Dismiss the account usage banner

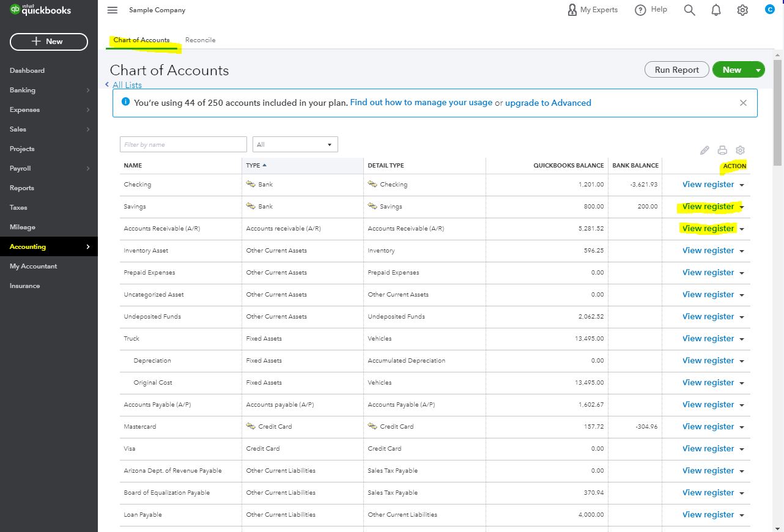pyautogui.click(x=743, y=103)
